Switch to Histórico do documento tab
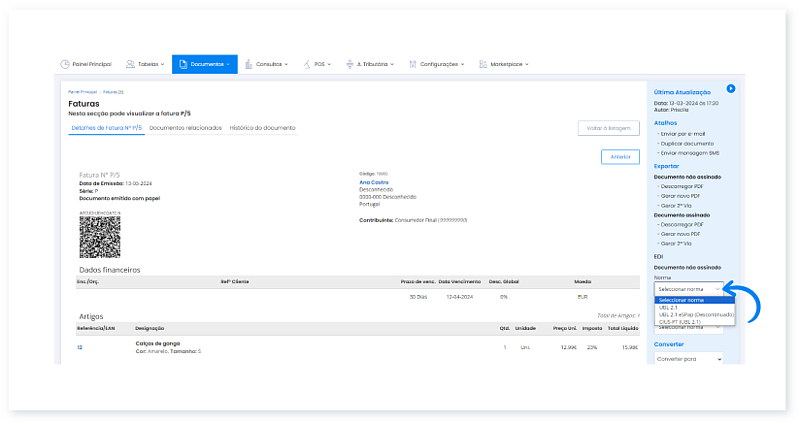Viewport: 800px width, 424px height. 262,128
